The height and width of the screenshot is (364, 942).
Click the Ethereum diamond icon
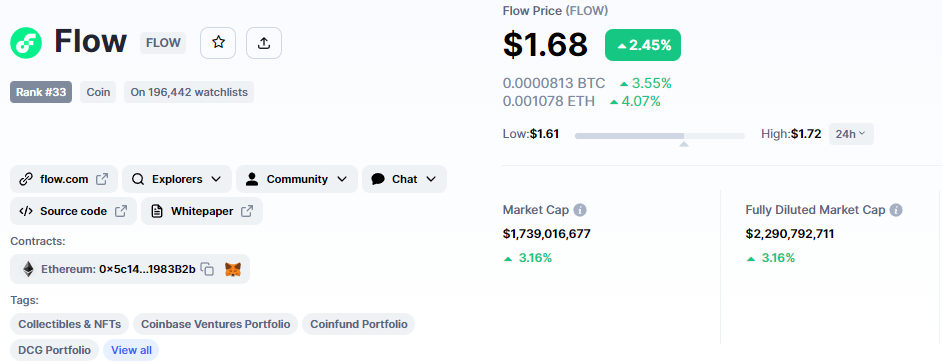click(28, 269)
